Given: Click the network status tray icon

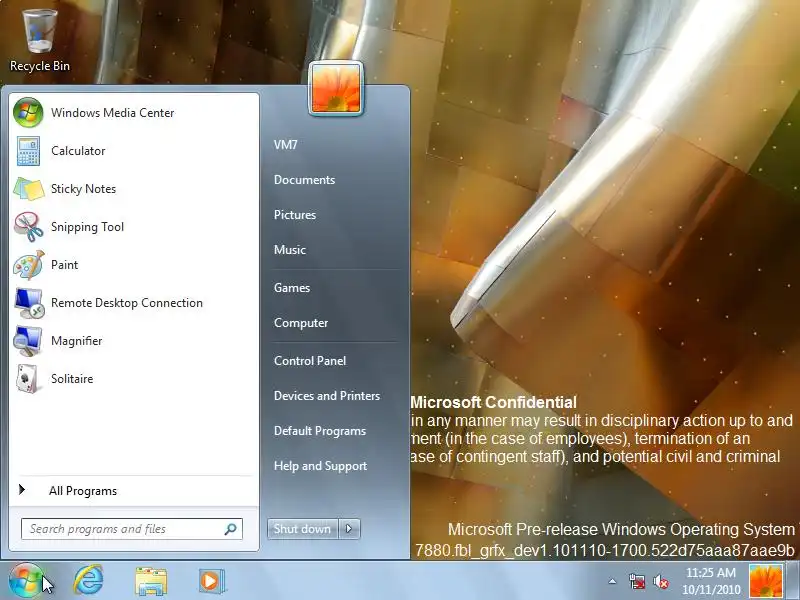Looking at the screenshot, I should click(637, 581).
